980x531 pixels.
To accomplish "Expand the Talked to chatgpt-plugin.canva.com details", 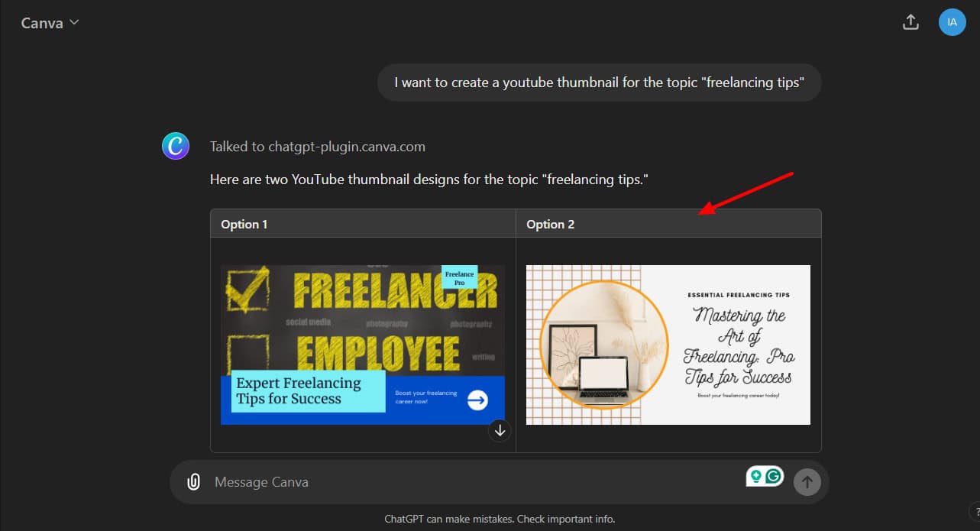I will 317,147.
